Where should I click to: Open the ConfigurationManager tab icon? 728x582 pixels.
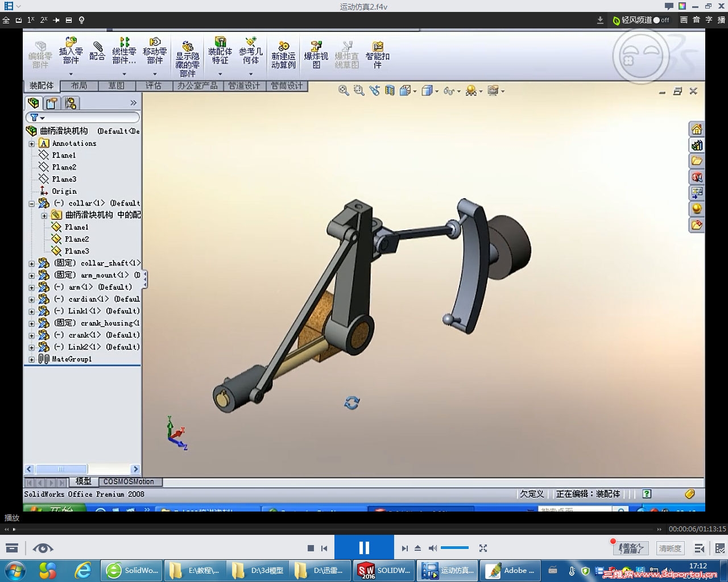pos(71,103)
